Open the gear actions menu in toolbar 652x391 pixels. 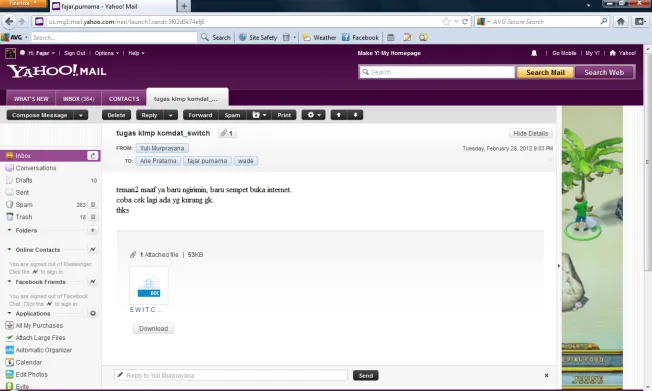coord(314,115)
